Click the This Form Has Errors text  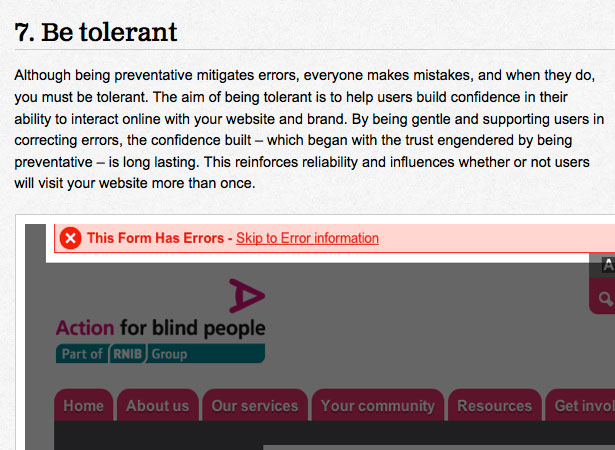155,238
